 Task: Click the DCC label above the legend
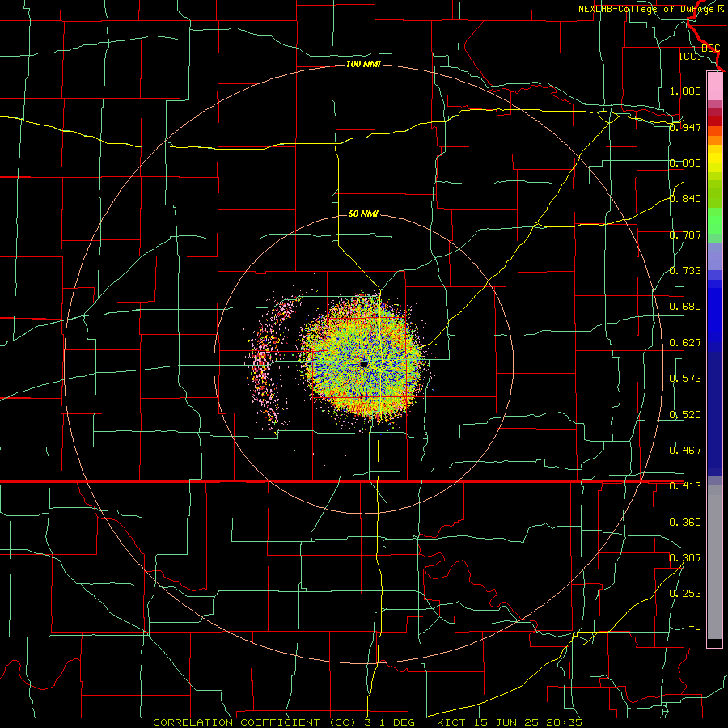711,49
